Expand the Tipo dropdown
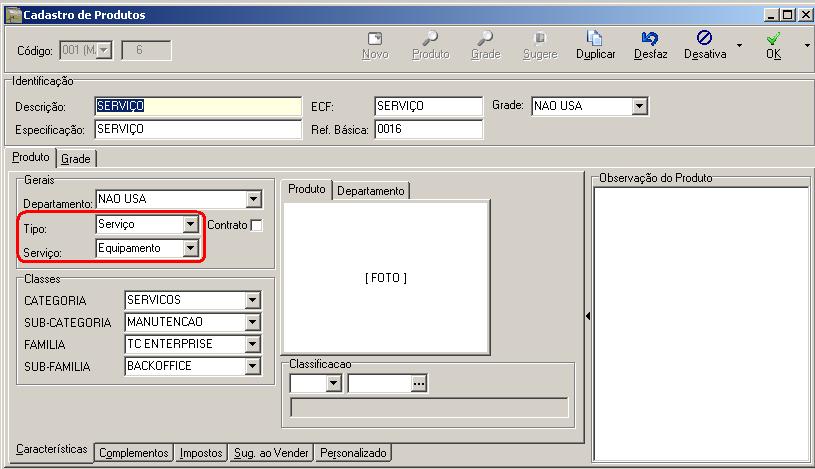The image size is (815, 469). click(x=190, y=224)
